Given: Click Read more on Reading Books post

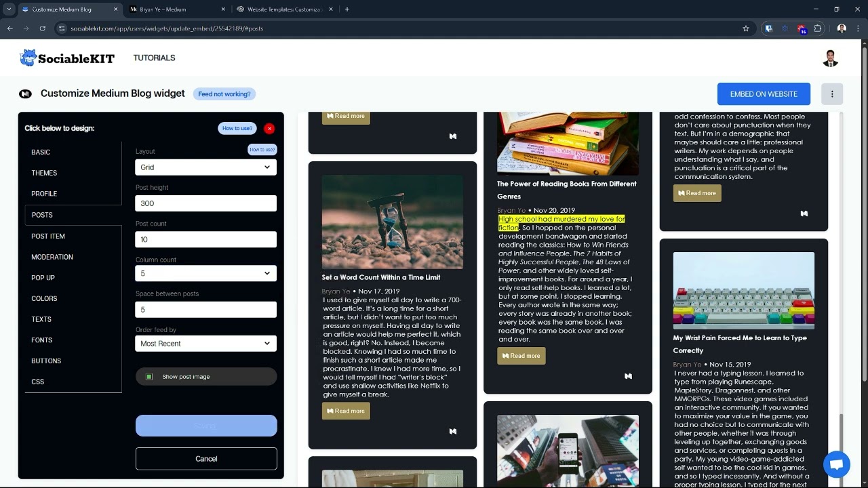Looking at the screenshot, I should [x=521, y=356].
